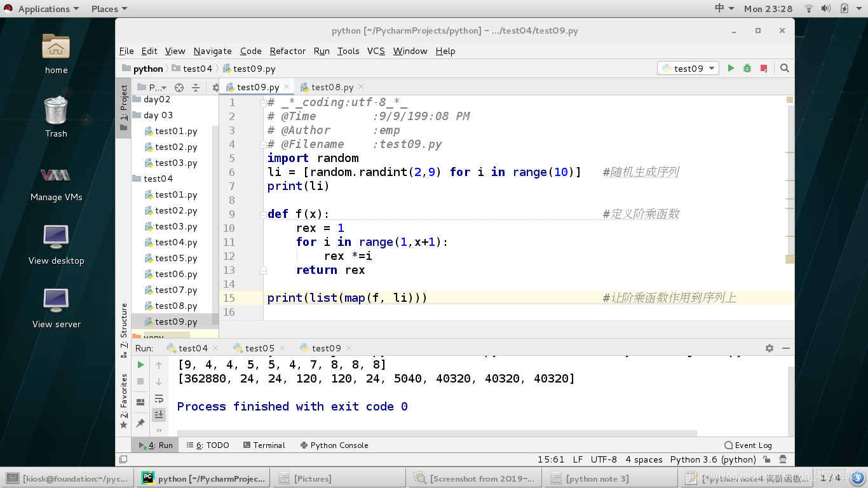Hide the Run panel with minimize dash

[786, 348]
